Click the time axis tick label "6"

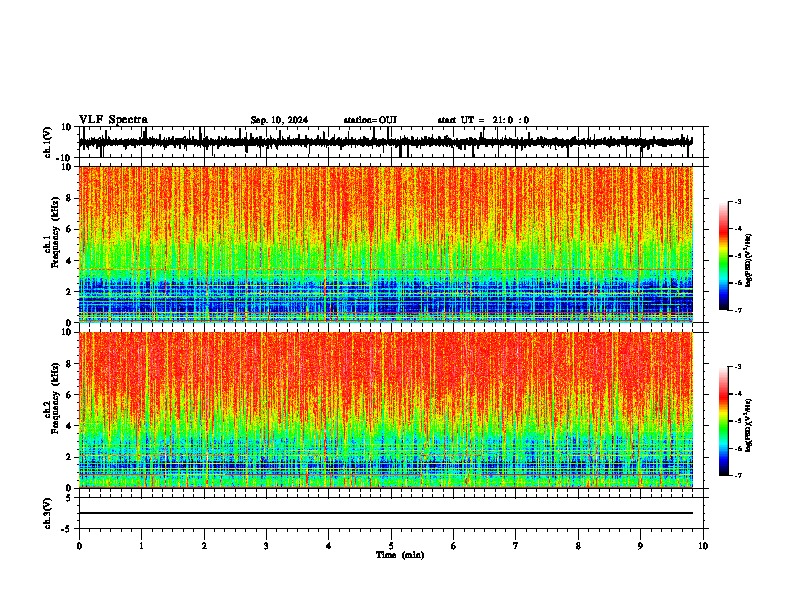click(x=454, y=546)
